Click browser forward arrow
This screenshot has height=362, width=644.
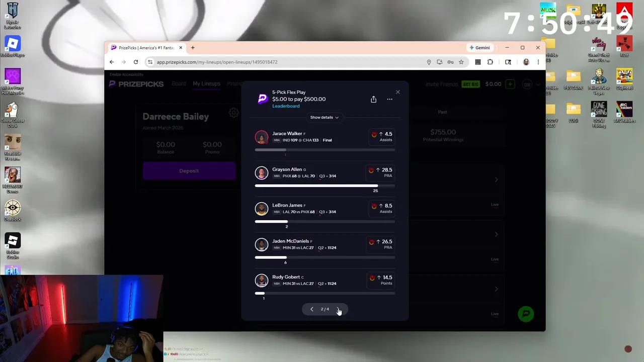pyautogui.click(x=124, y=62)
